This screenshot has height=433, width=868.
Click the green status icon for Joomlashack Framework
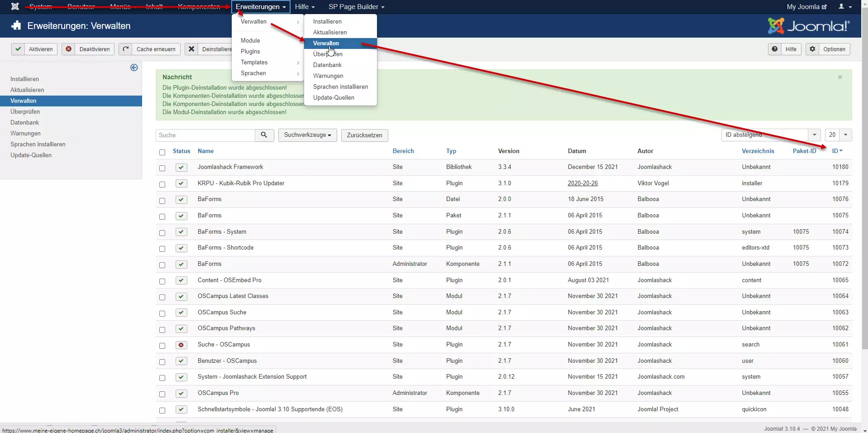tap(181, 168)
